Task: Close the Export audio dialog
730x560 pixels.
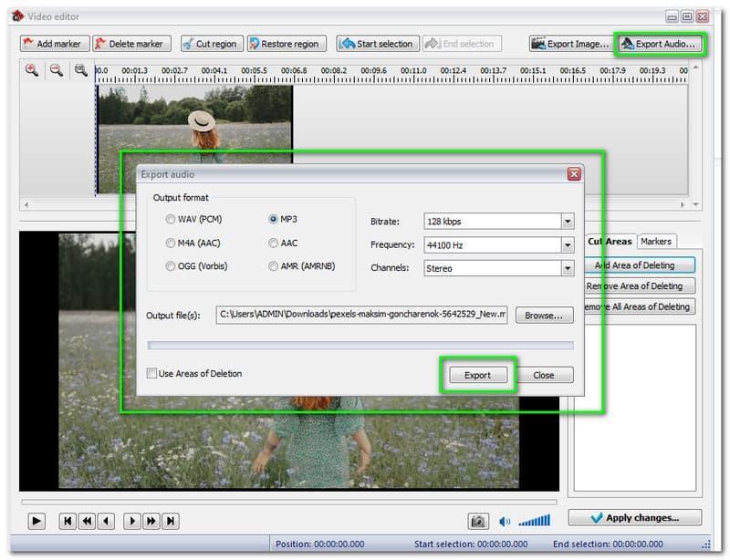Action: coord(574,174)
